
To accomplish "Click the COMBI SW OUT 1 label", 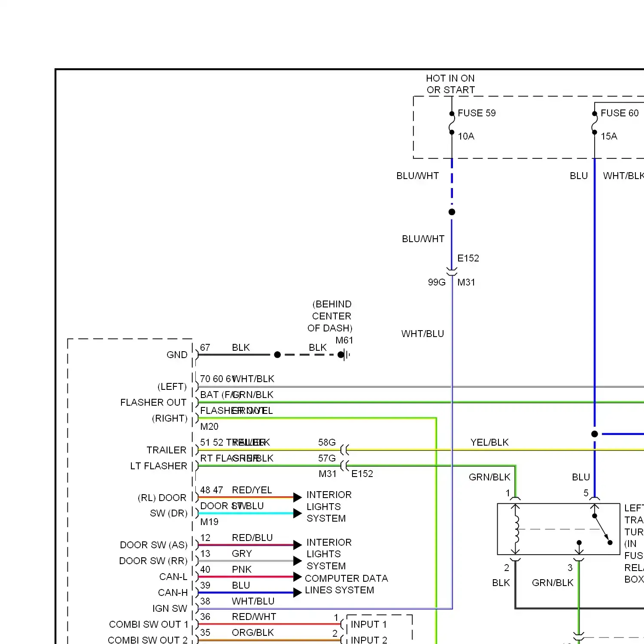I will 149,624.
